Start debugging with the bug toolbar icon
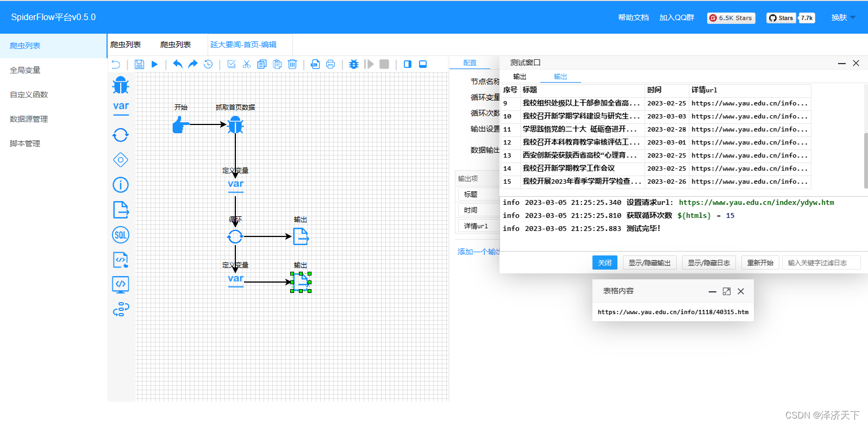 (x=354, y=64)
